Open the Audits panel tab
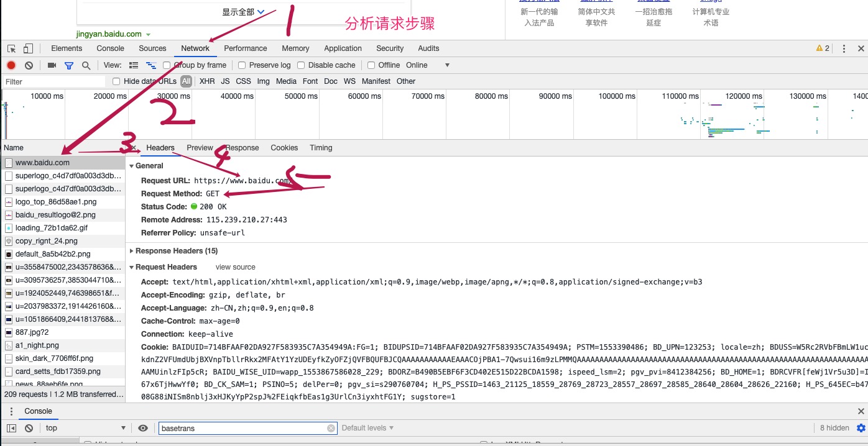The image size is (868, 446). (428, 48)
